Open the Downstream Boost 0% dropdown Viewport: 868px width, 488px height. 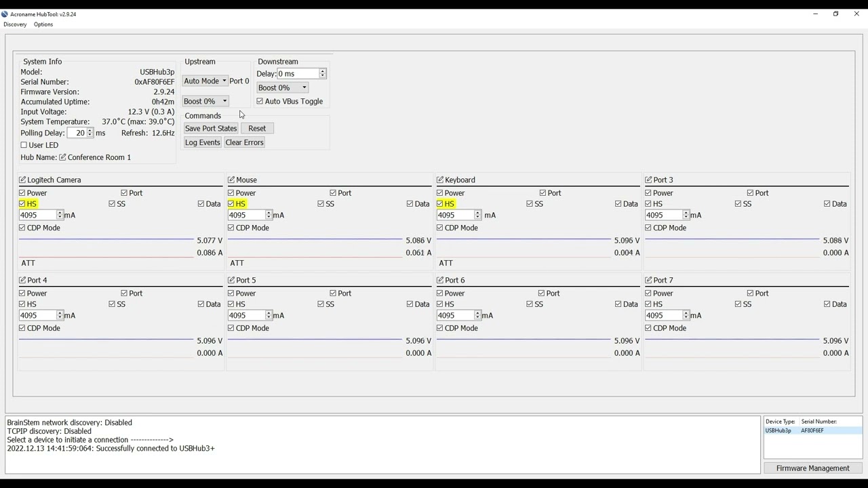tap(282, 87)
